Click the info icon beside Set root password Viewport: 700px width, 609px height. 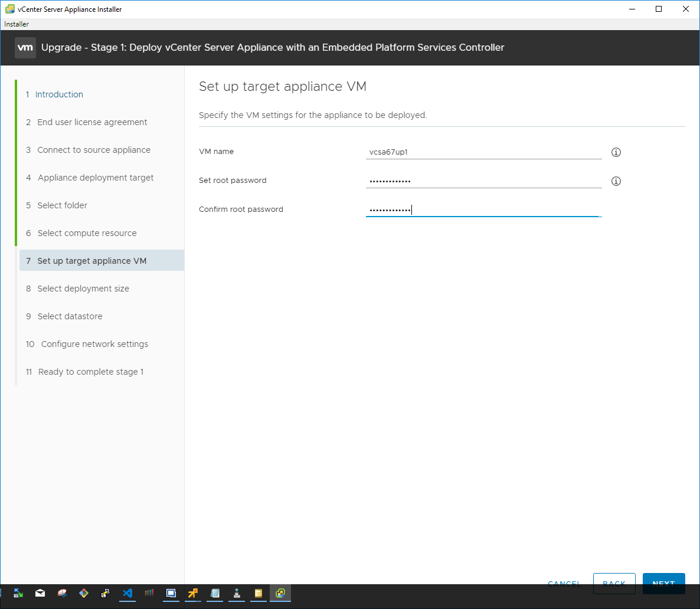[616, 181]
